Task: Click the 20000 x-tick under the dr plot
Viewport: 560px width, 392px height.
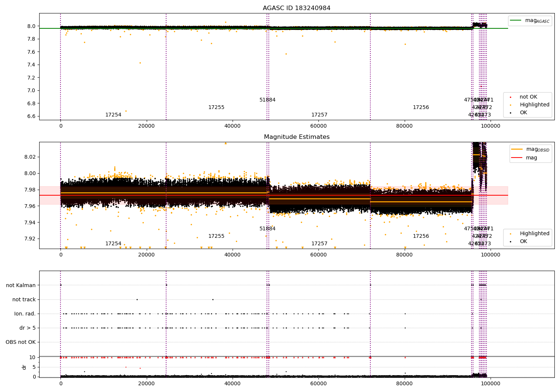Action: [x=146, y=384]
